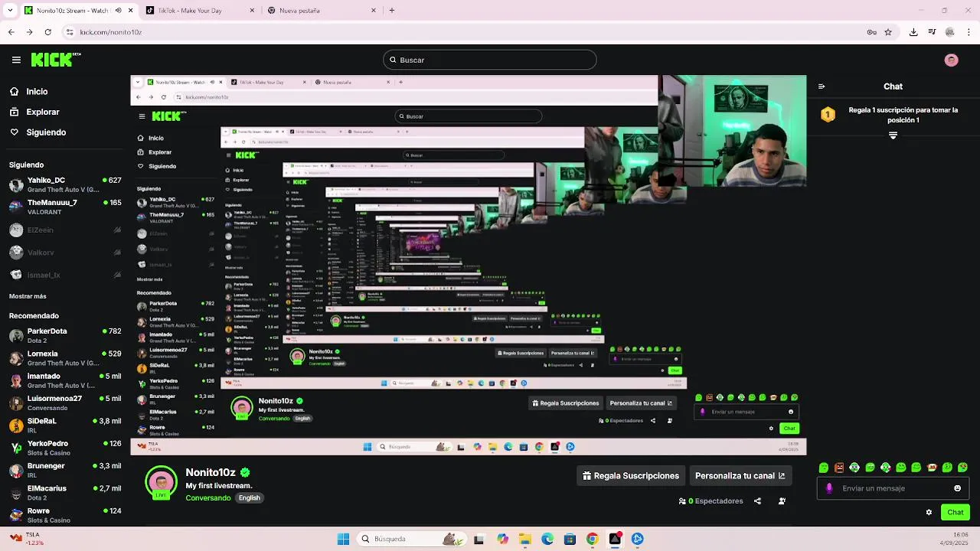Open the Kick hamburger menu in the page header
Image resolution: width=980 pixels, height=551 pixels.
16,60
